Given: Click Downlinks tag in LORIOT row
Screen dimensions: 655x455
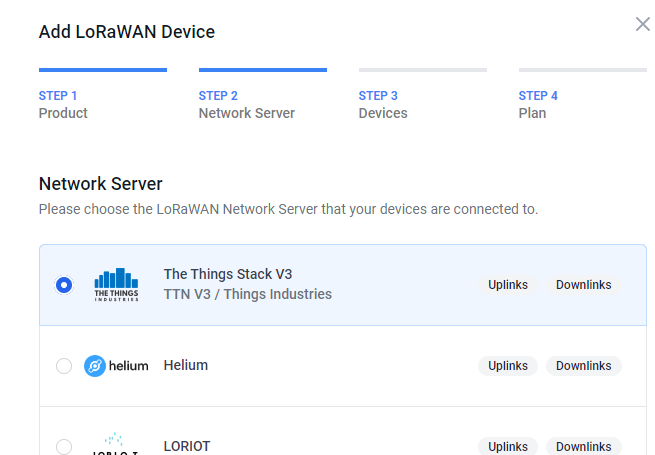Looking at the screenshot, I should pyautogui.click(x=584, y=446).
